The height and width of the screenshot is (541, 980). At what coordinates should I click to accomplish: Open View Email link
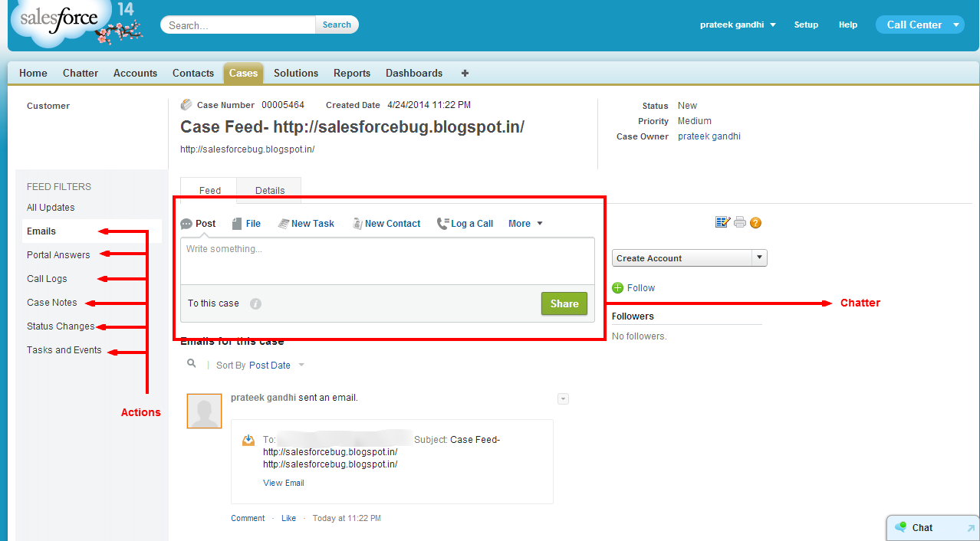tap(283, 483)
